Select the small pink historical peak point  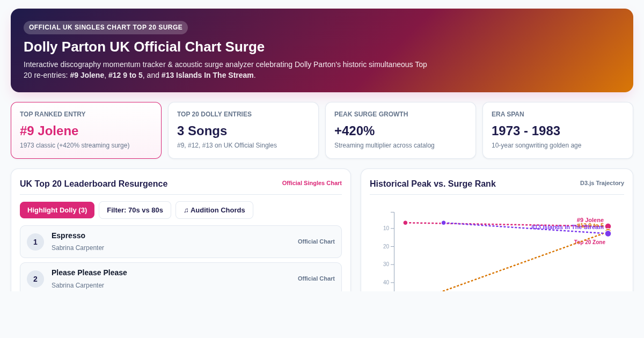point(405,223)
